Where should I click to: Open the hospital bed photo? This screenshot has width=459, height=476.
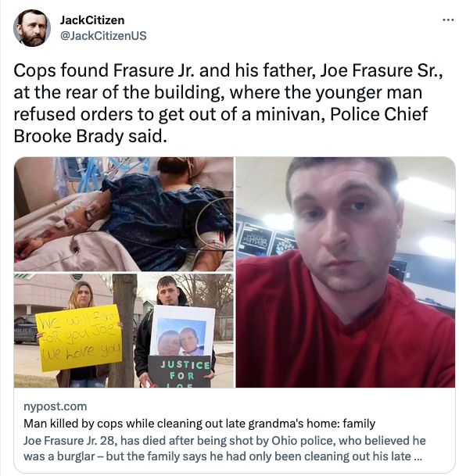point(124,214)
